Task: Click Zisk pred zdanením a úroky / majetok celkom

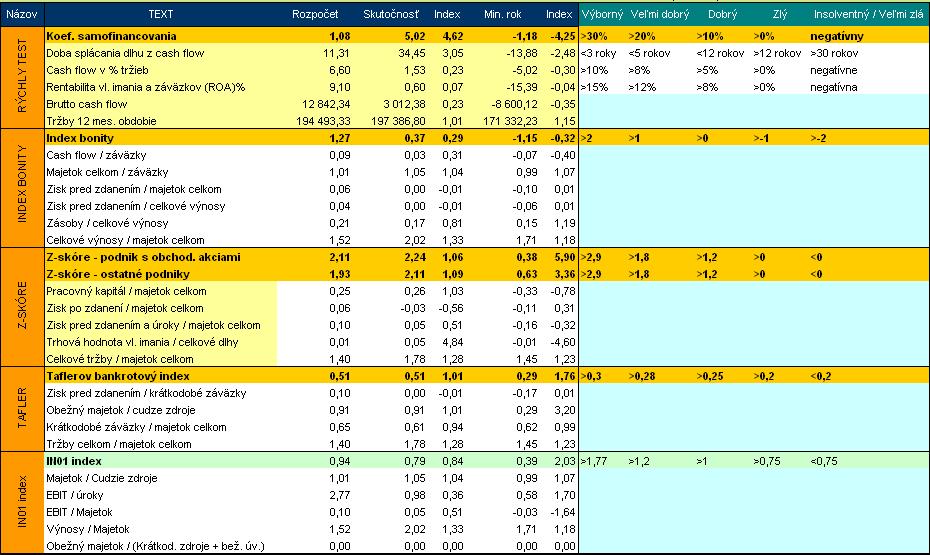Action: (153, 326)
